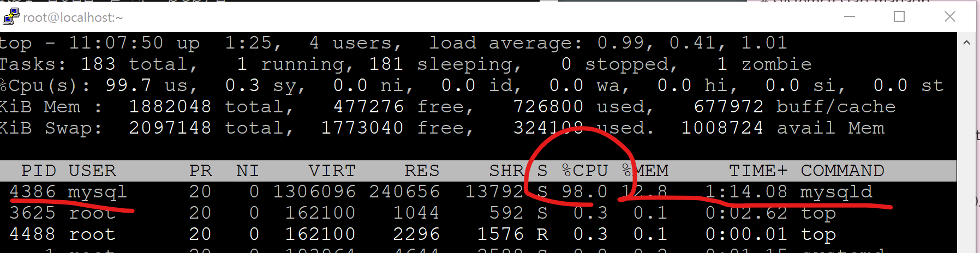This screenshot has width=980, height=253.
Task: Click the mysql user entry
Action: tap(98, 192)
